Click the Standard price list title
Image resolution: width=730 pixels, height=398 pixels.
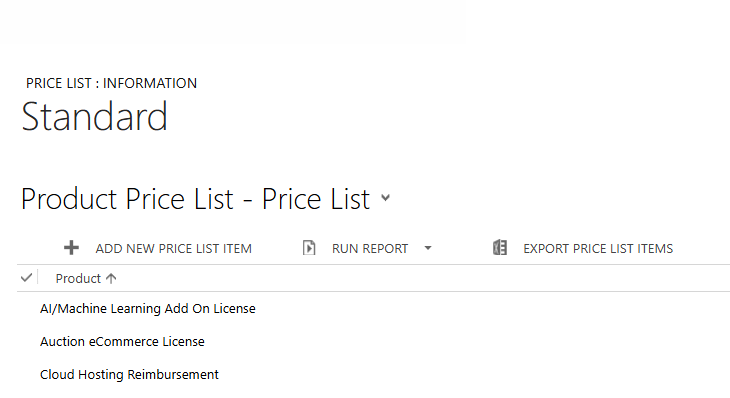pos(95,116)
